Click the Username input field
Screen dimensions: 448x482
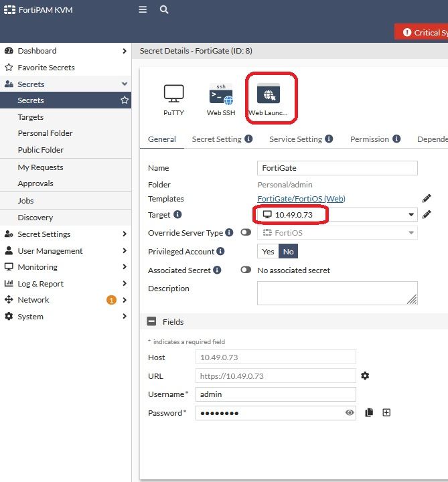[x=276, y=394]
